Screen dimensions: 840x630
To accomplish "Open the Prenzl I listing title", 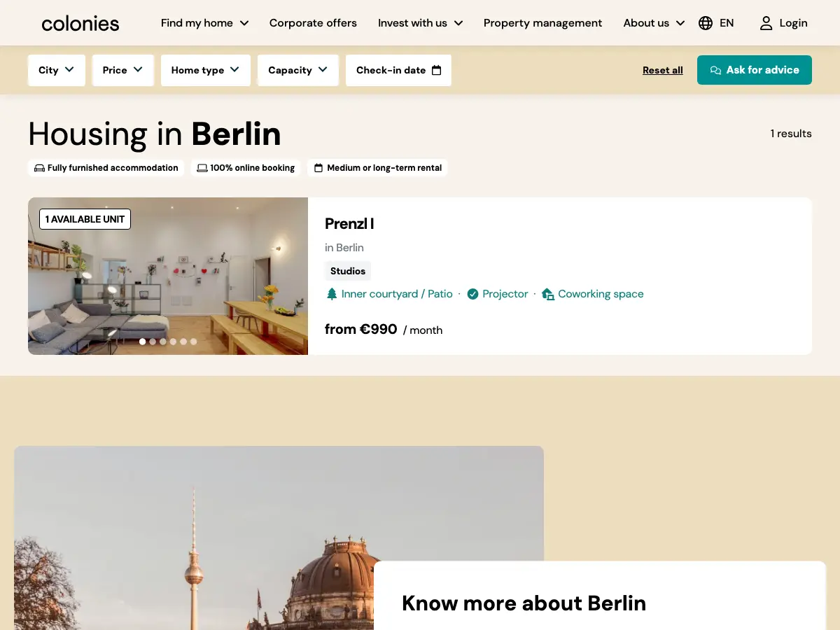I will pyautogui.click(x=349, y=224).
